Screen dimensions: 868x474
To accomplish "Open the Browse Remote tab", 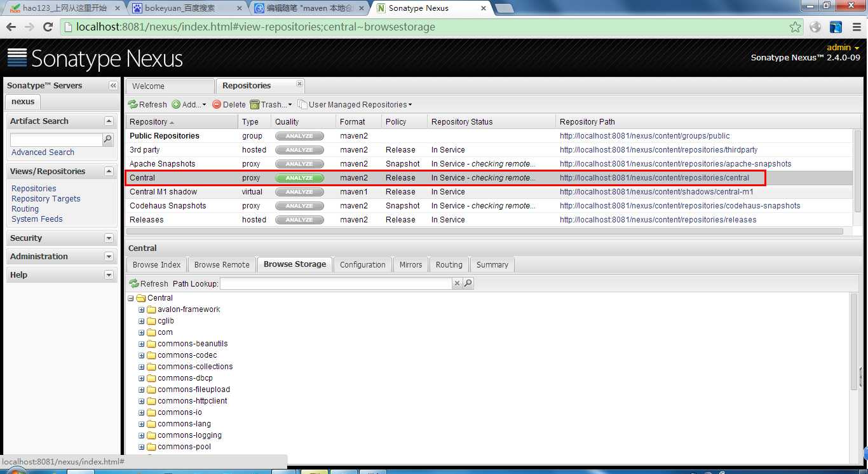I will pyautogui.click(x=222, y=265).
